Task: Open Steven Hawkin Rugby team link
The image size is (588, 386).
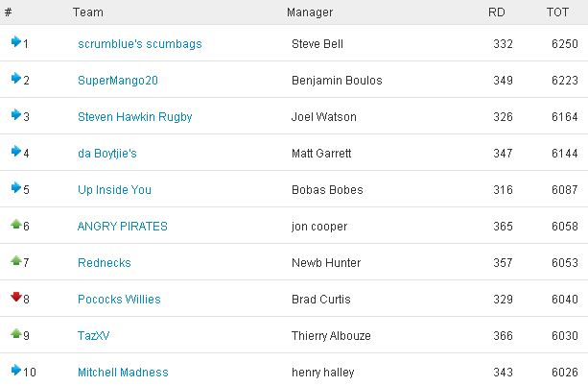Action: 135,117
